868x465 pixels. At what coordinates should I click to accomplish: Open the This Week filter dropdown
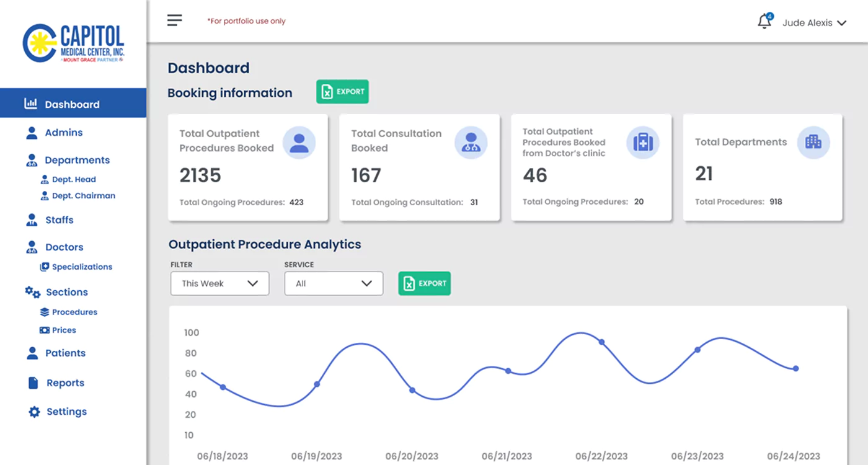click(219, 283)
